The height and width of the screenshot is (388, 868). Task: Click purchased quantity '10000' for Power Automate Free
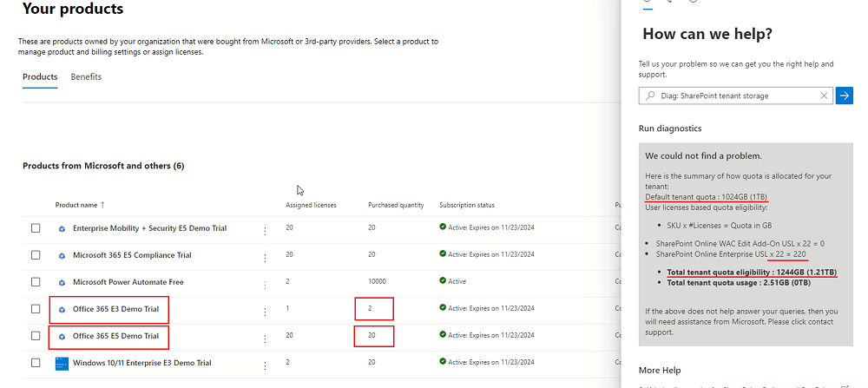[x=377, y=282]
